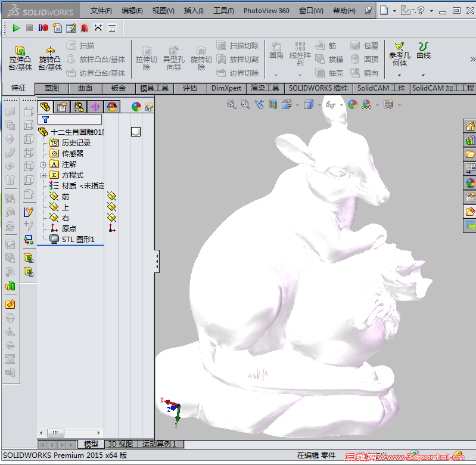Switch to the 曲面 (Surface) tab
This screenshot has width=476, height=465.
pyautogui.click(x=85, y=88)
